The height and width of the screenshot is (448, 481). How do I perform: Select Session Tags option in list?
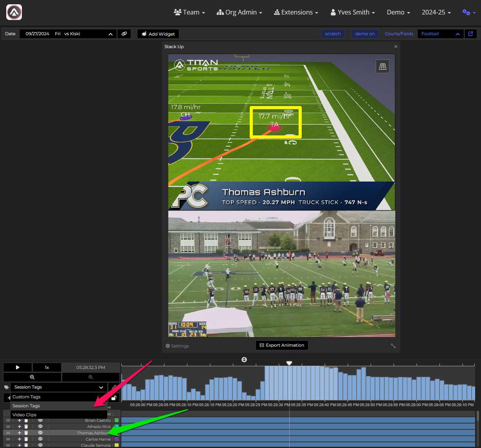point(59,406)
